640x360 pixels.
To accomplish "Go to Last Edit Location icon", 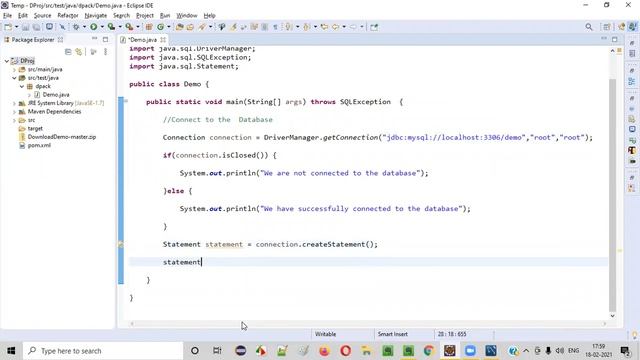I will pyautogui.click(x=324, y=27).
